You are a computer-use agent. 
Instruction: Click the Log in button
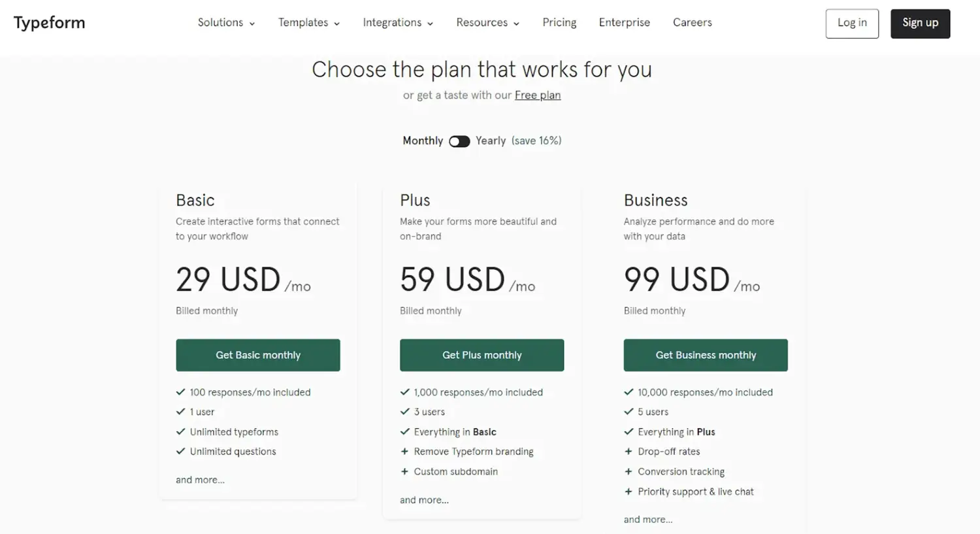pos(851,24)
